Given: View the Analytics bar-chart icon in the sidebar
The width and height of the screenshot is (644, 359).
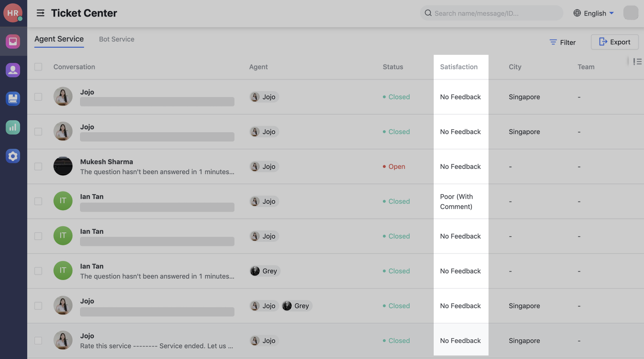Looking at the screenshot, I should pyautogui.click(x=13, y=127).
